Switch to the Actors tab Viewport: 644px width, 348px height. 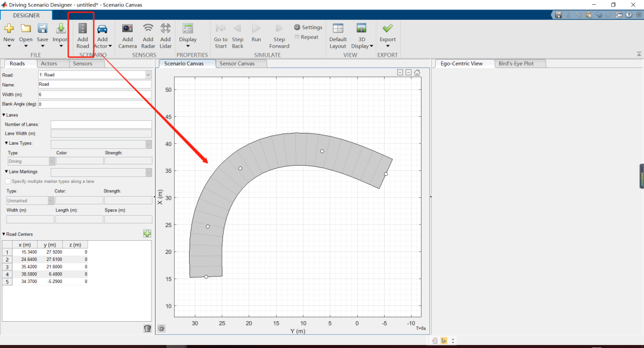tap(49, 64)
